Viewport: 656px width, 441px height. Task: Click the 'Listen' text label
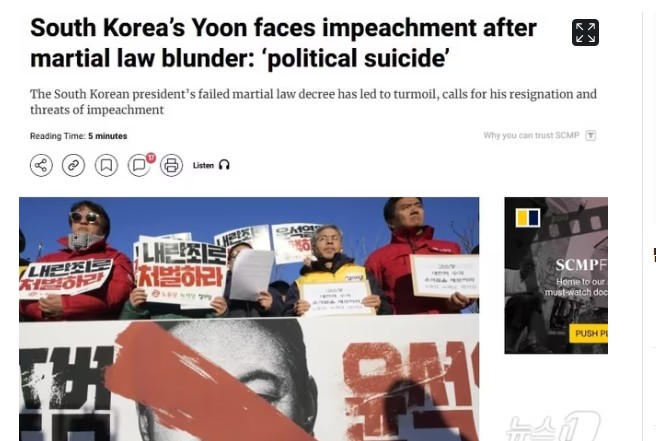[x=203, y=165]
